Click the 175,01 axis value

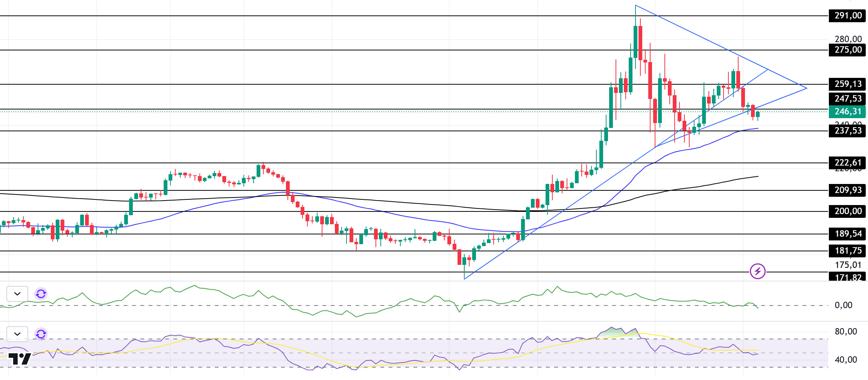848,265
